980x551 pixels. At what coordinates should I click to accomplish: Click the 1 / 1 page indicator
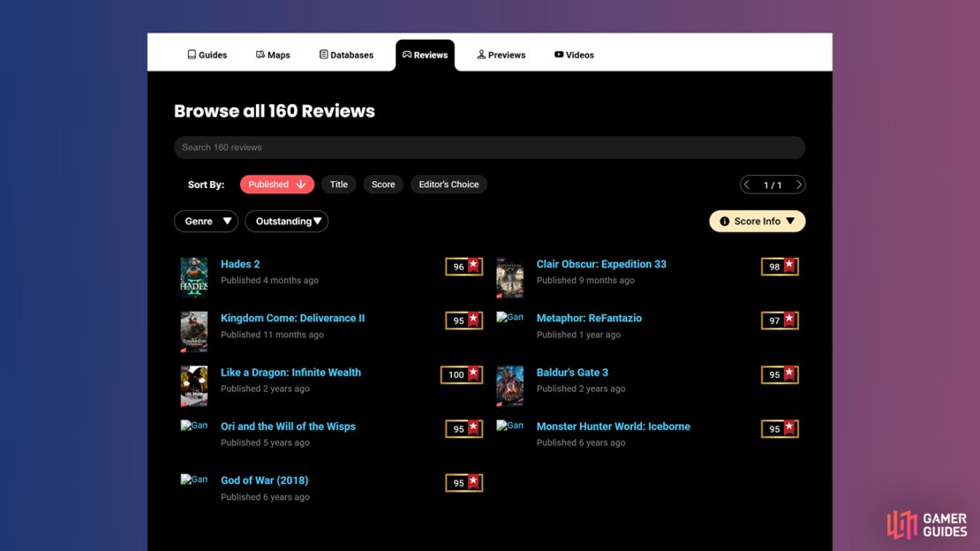coord(773,185)
